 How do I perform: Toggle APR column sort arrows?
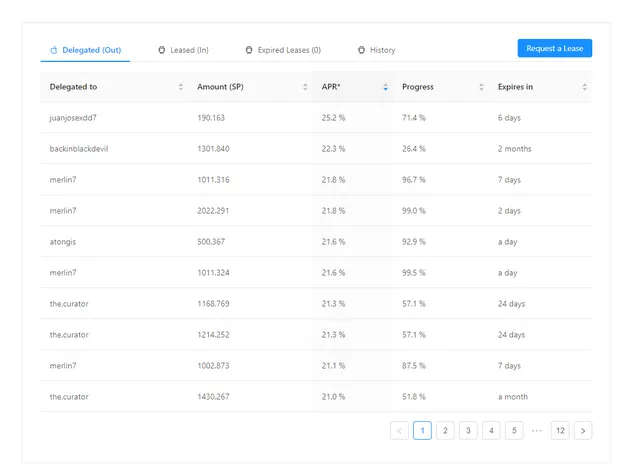click(385, 87)
